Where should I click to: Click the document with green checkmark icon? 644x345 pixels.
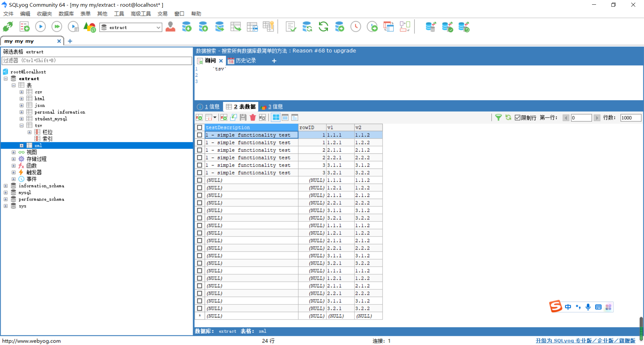pyautogui.click(x=291, y=26)
